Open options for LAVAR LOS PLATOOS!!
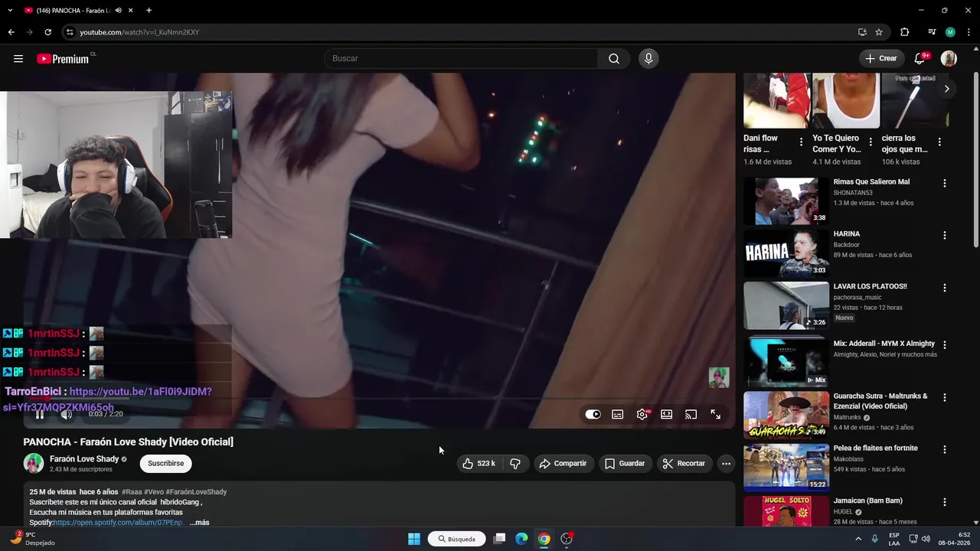980x551 pixels. (x=944, y=289)
